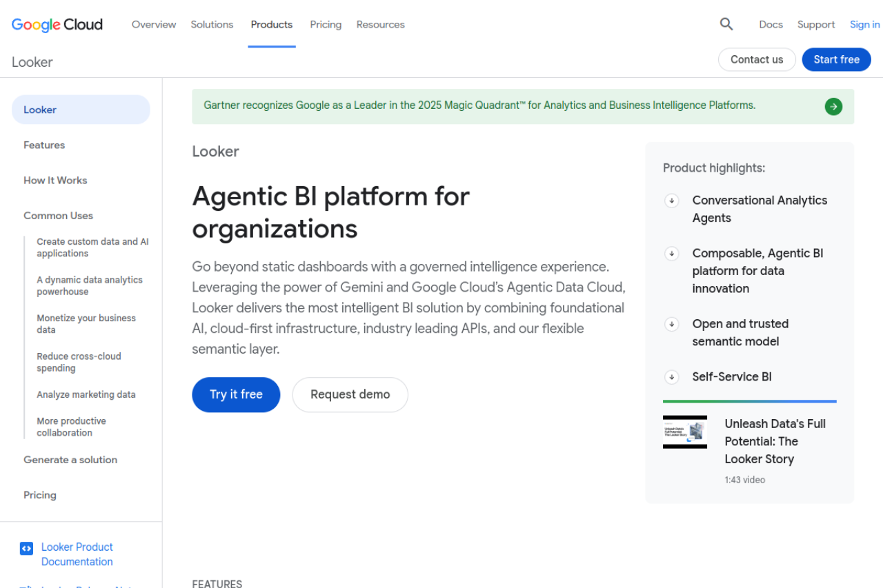Click the Sign in link
The height and width of the screenshot is (588, 883).
point(865,24)
